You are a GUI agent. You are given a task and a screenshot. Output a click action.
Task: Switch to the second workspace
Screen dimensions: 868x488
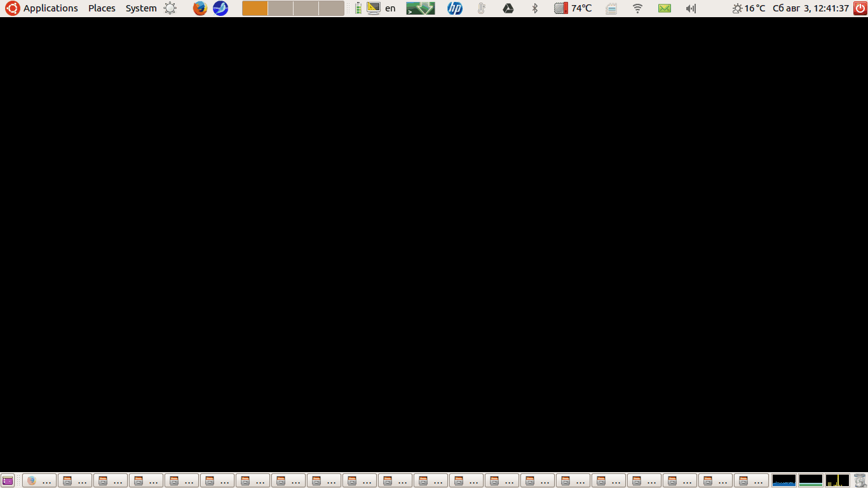point(280,8)
